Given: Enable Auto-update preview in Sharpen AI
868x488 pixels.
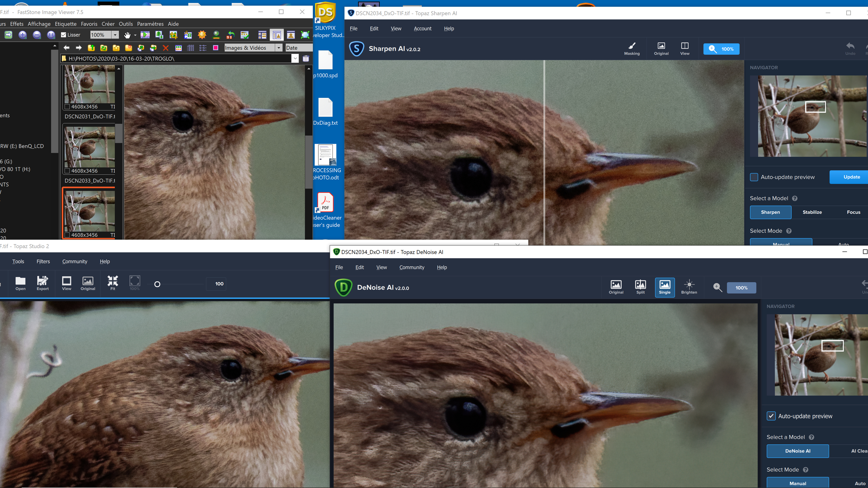Looking at the screenshot, I should (754, 177).
